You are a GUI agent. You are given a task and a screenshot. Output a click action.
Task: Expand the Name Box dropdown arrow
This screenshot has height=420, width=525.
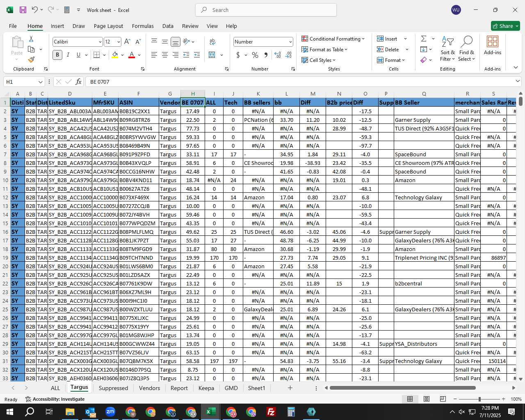coord(40,82)
